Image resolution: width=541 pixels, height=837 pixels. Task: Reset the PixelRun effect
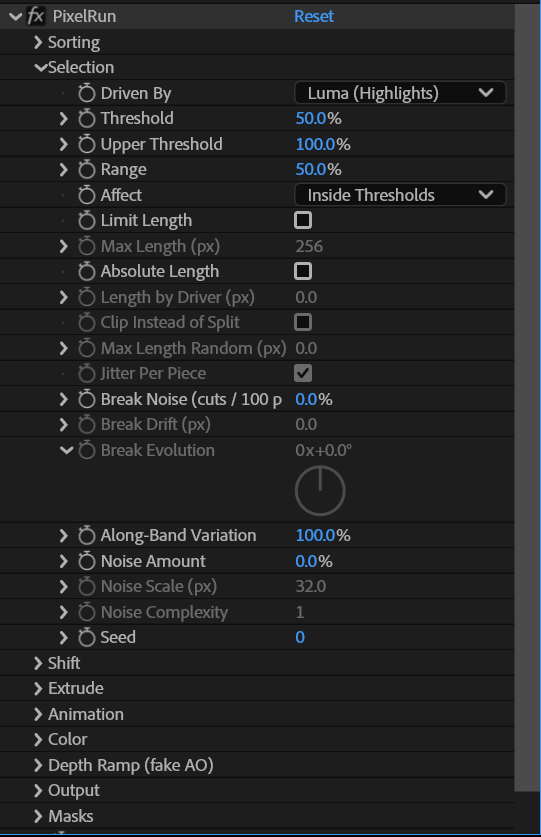pyautogui.click(x=314, y=16)
